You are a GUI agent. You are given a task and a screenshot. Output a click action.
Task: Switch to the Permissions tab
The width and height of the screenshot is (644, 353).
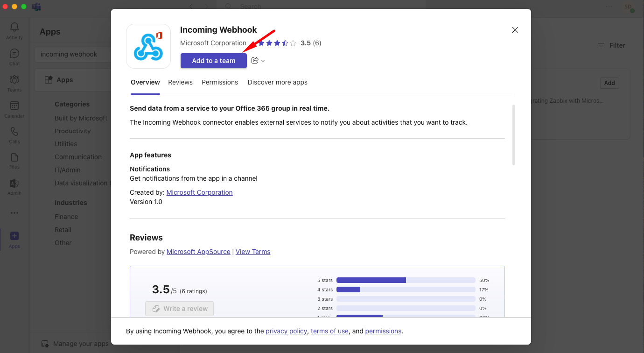pos(220,82)
